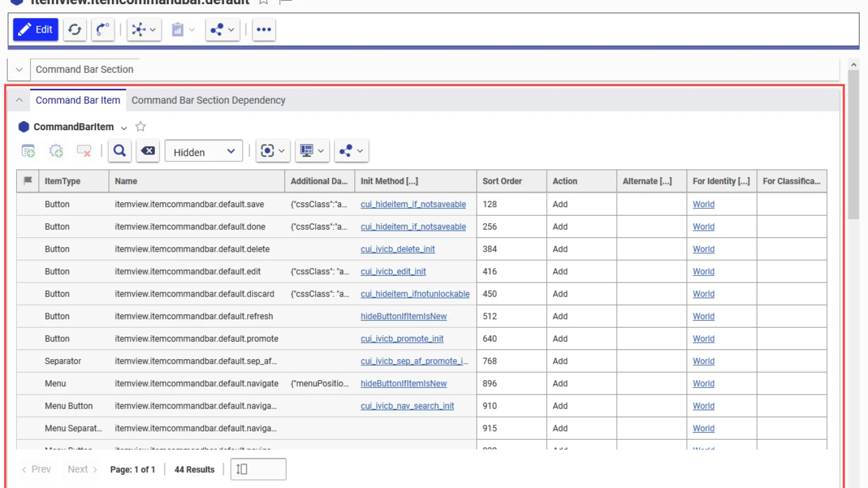Click the pick related gear-plus icon
The image size is (868, 488).
[x=56, y=151]
